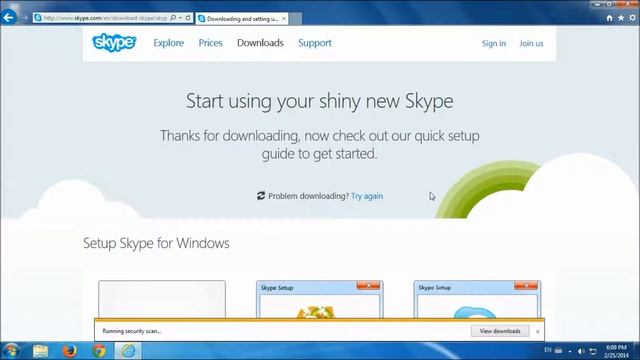Open a new blank browser tab
640x360 pixels.
tap(296, 19)
